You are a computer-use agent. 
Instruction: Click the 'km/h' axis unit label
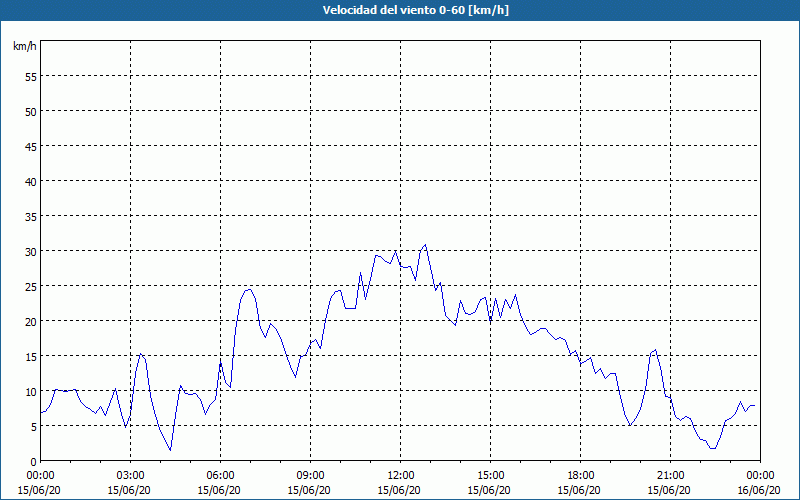coord(25,46)
